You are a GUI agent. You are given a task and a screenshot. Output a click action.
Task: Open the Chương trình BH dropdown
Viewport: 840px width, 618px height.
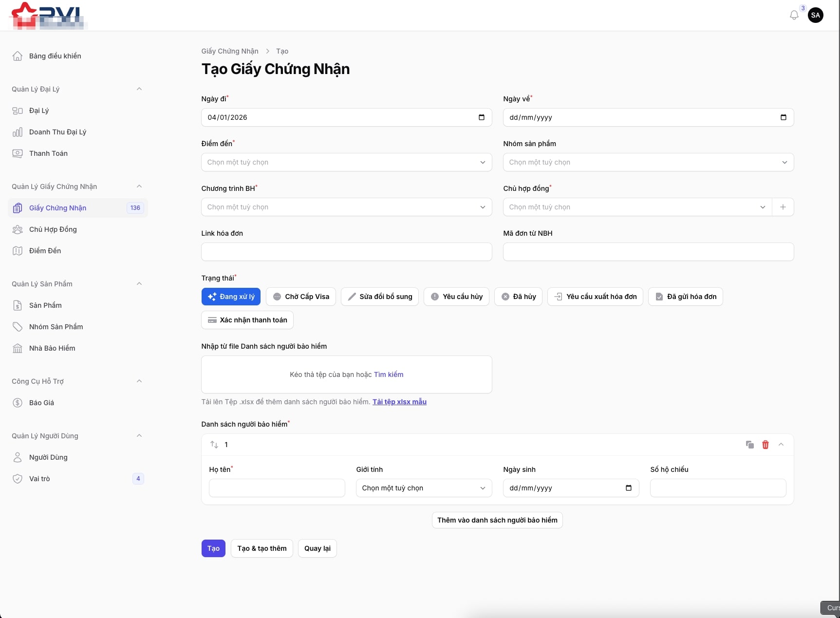[346, 207]
